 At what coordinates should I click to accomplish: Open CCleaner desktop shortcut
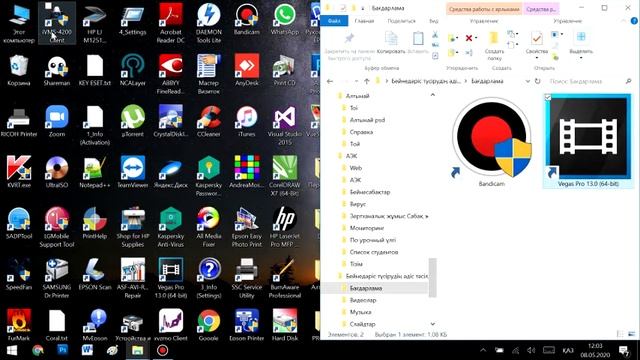coord(209,121)
